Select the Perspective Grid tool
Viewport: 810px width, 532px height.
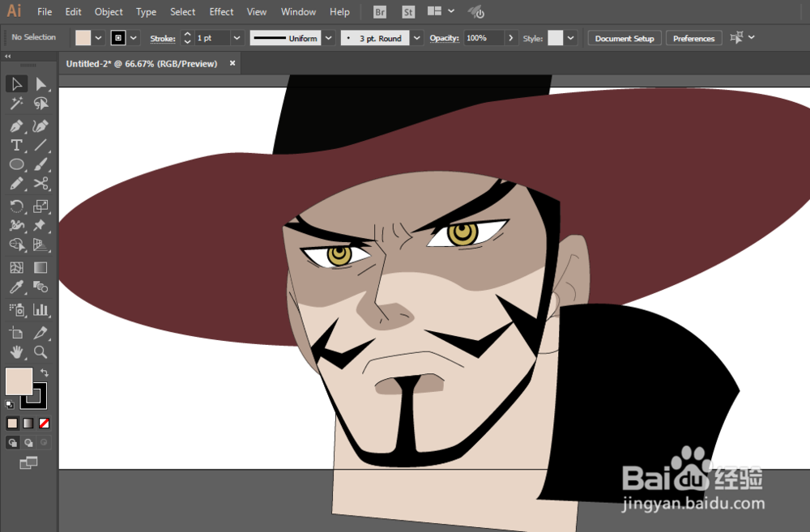pos(40,245)
